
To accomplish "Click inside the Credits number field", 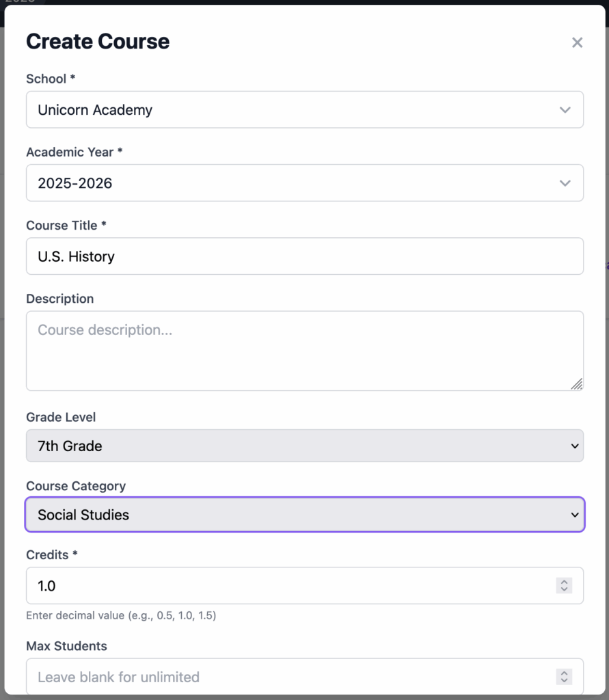I will click(x=287, y=586).
